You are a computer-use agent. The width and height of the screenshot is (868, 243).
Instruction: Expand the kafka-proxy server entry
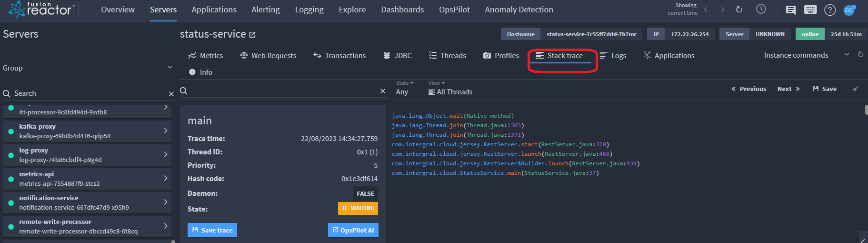(87, 131)
